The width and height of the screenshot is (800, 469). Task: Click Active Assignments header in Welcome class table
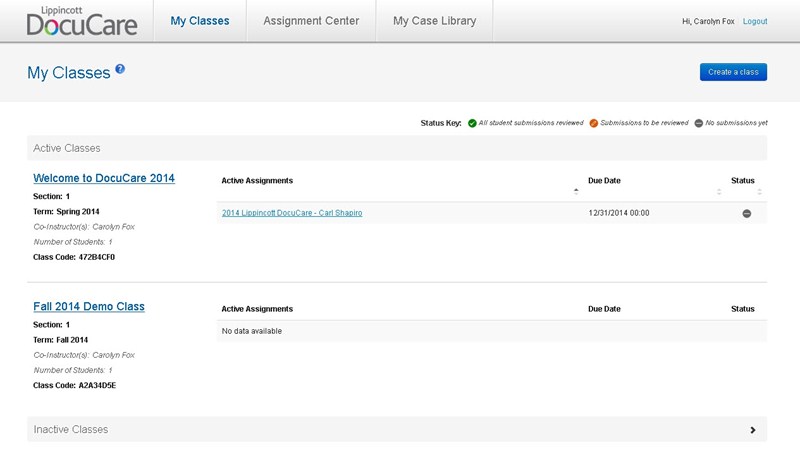257,181
